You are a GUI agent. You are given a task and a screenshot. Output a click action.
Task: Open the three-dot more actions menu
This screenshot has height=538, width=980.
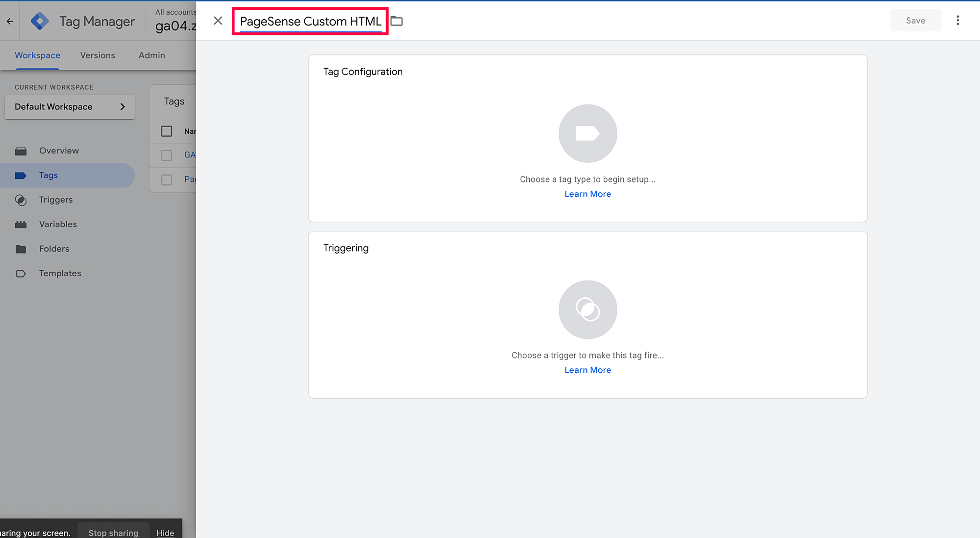(957, 21)
